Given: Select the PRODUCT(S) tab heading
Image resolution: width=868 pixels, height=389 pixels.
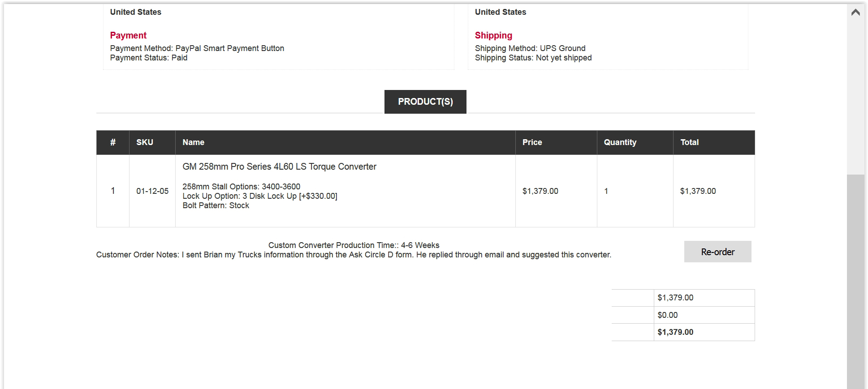Looking at the screenshot, I should click(425, 102).
